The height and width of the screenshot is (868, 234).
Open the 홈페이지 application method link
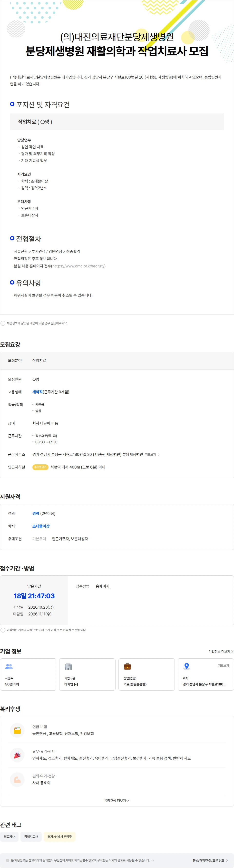(x=102, y=586)
